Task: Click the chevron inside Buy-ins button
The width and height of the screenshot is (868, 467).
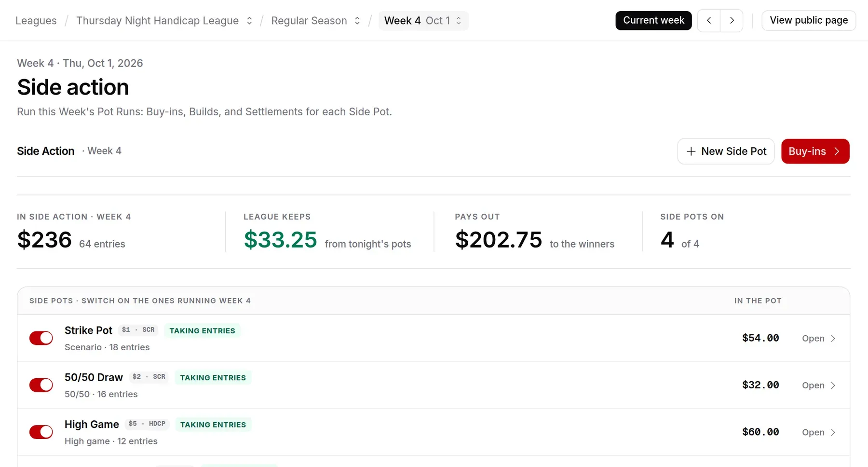Action: [837, 151]
